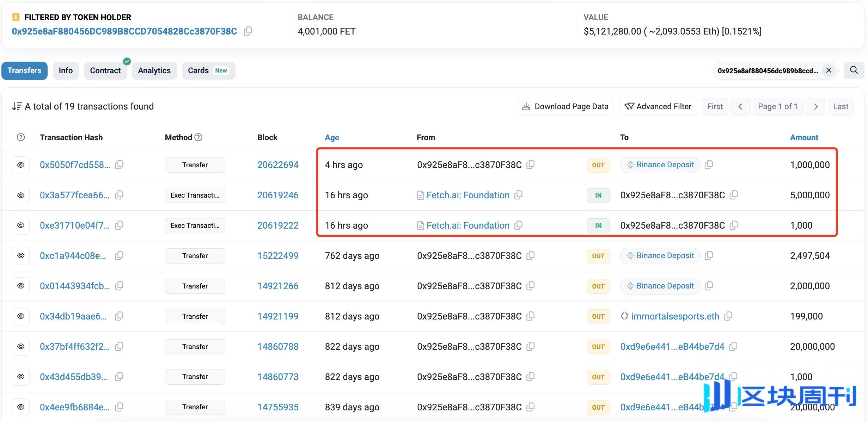Copy To address in 5,000,000 row
868x422 pixels.
pos(734,195)
